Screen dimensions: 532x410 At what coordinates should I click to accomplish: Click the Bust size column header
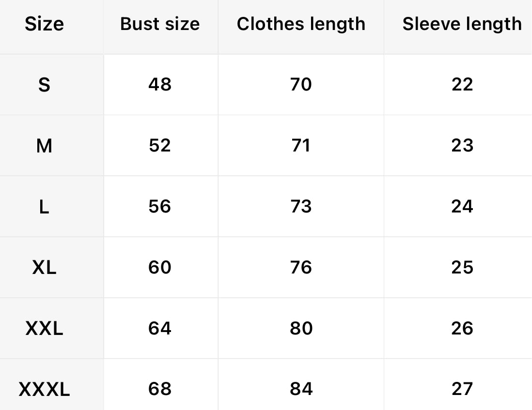[x=160, y=24]
